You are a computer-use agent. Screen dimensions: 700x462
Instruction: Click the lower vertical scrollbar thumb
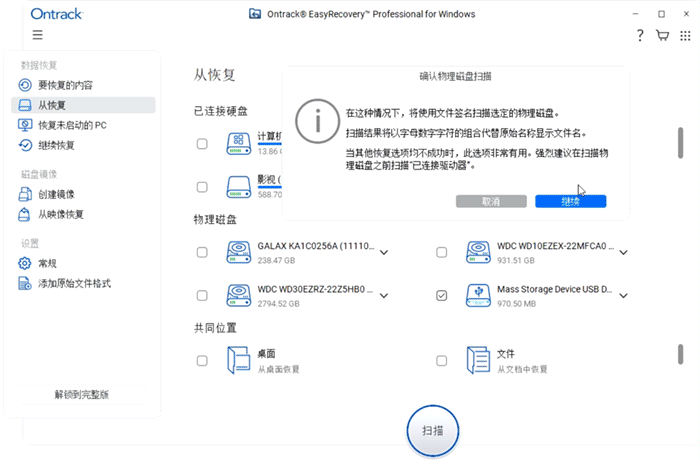[680, 354]
